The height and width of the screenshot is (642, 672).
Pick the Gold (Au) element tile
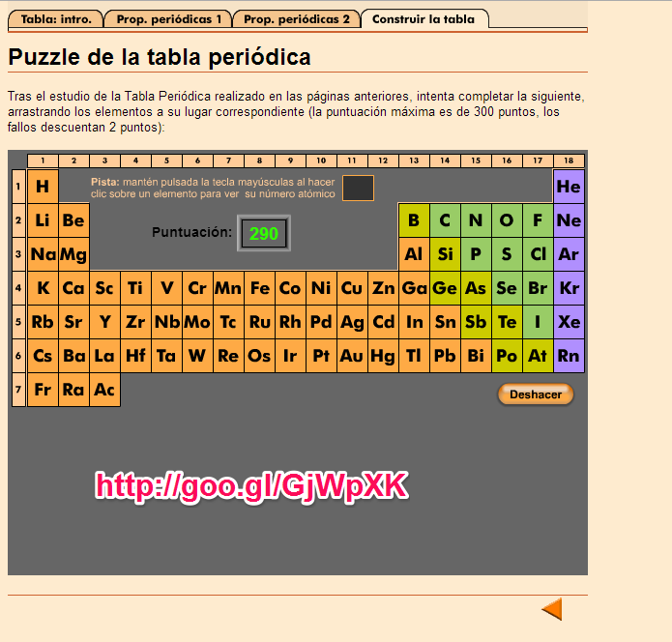tap(352, 356)
